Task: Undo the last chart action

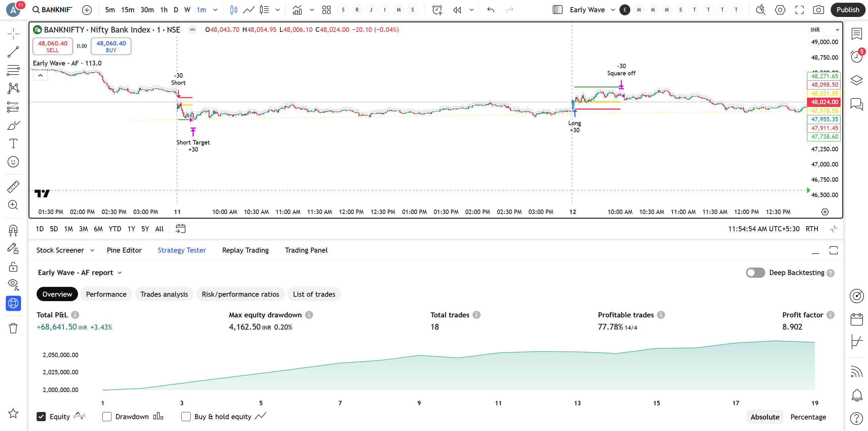Action: pos(491,10)
